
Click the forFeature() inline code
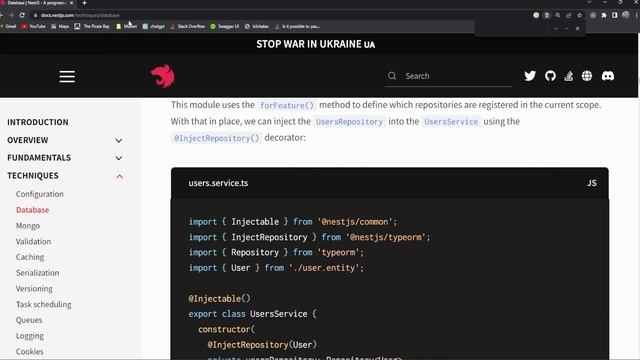287,105
